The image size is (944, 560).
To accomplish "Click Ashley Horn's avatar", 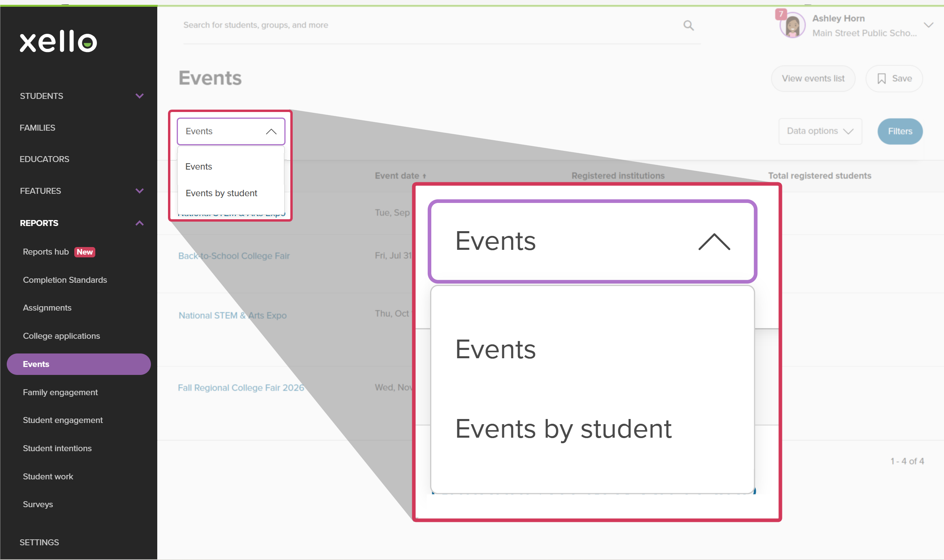I will click(x=792, y=26).
